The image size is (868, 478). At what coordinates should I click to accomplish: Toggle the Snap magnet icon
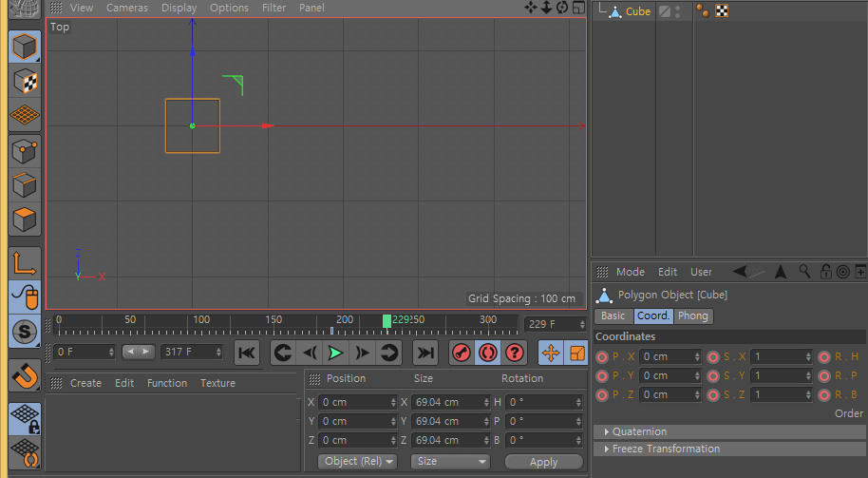25,377
